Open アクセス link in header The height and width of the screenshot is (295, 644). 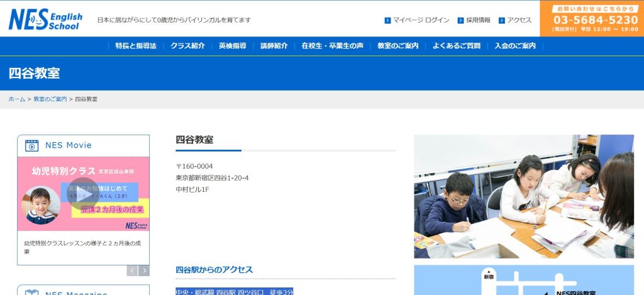click(519, 20)
